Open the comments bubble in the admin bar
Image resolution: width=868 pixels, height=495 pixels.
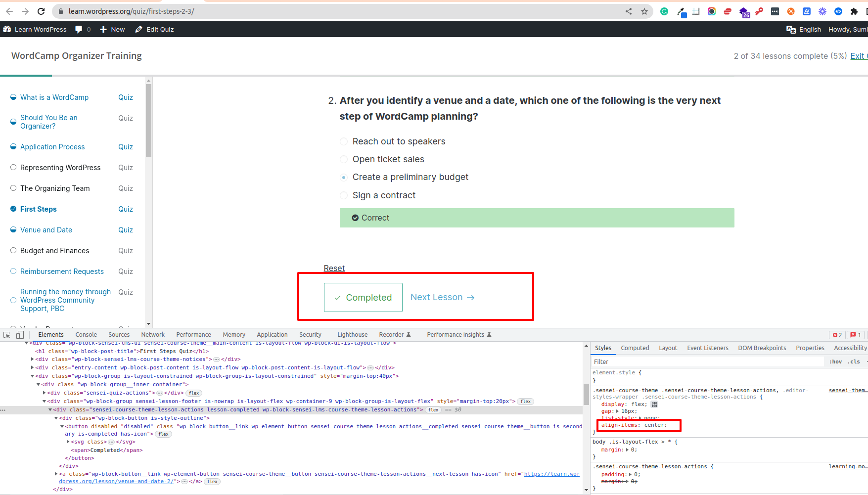78,29
